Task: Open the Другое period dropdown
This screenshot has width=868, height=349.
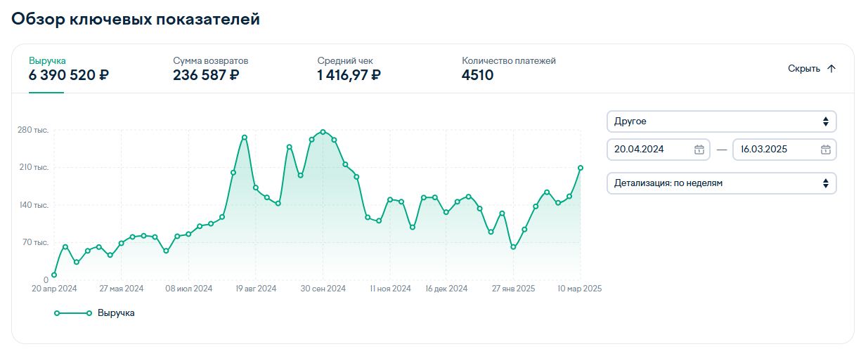Action: [722, 121]
